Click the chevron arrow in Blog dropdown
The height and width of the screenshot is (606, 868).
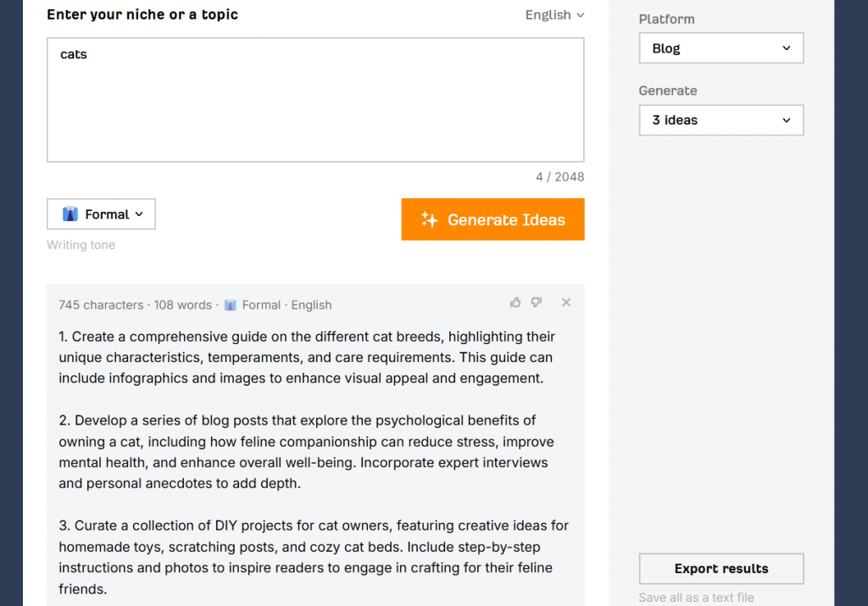[x=786, y=48]
